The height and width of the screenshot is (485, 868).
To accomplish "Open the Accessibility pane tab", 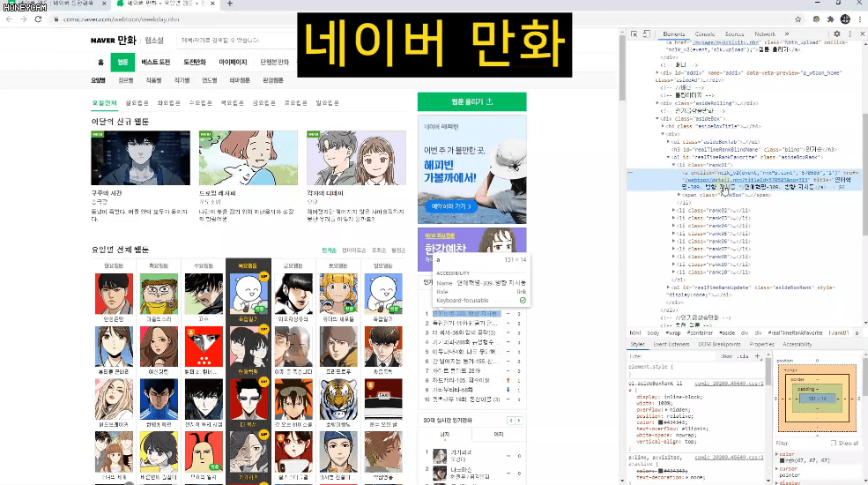I will [798, 345].
